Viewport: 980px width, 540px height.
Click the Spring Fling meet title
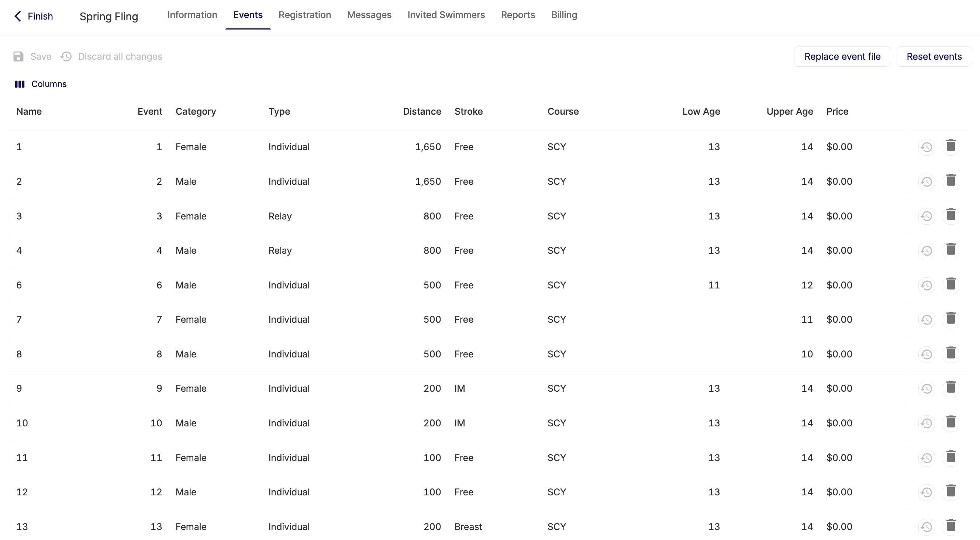tap(109, 16)
